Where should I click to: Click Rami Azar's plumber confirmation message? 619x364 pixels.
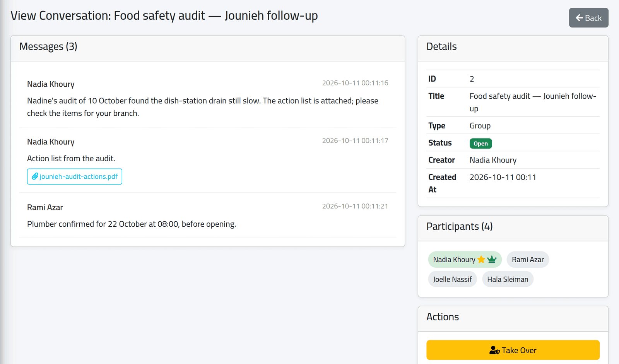[132, 224]
